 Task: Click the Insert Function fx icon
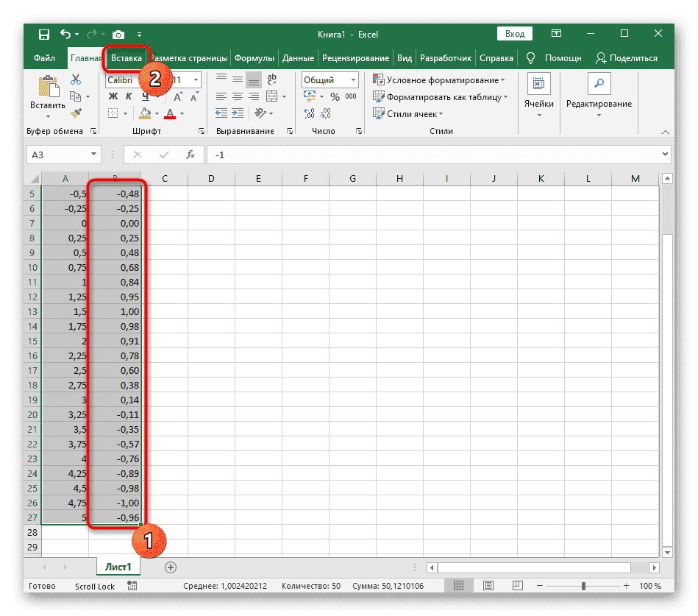tap(190, 155)
